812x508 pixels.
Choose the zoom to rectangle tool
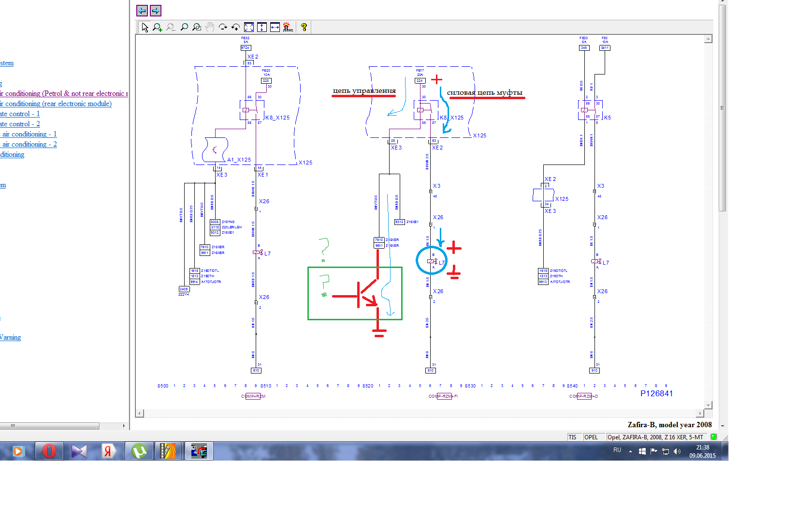pyautogui.click(x=197, y=28)
